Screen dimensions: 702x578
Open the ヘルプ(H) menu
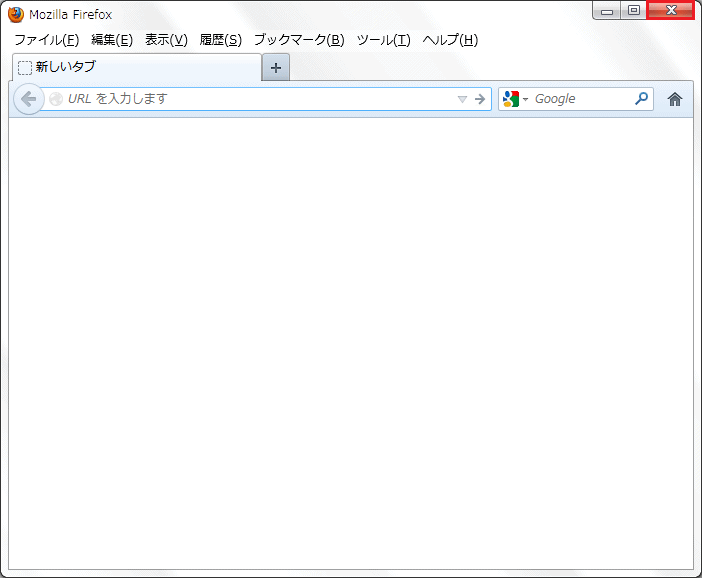coord(450,40)
